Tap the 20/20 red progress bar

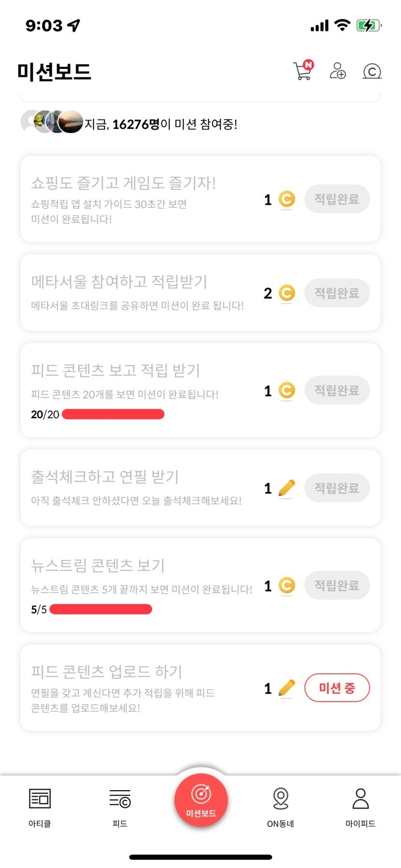pyautogui.click(x=113, y=414)
